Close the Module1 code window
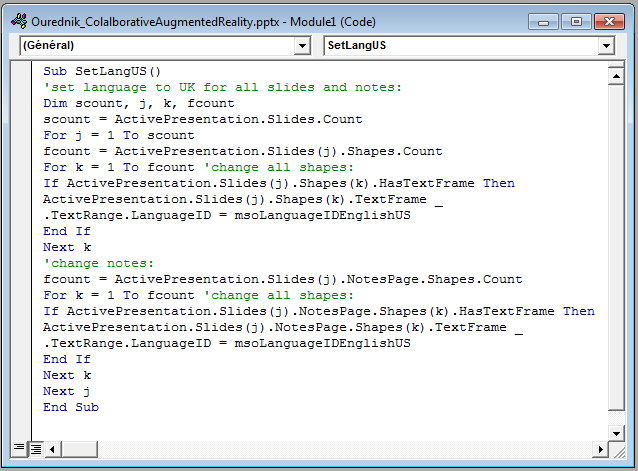This screenshot has width=638, height=471. point(609,22)
